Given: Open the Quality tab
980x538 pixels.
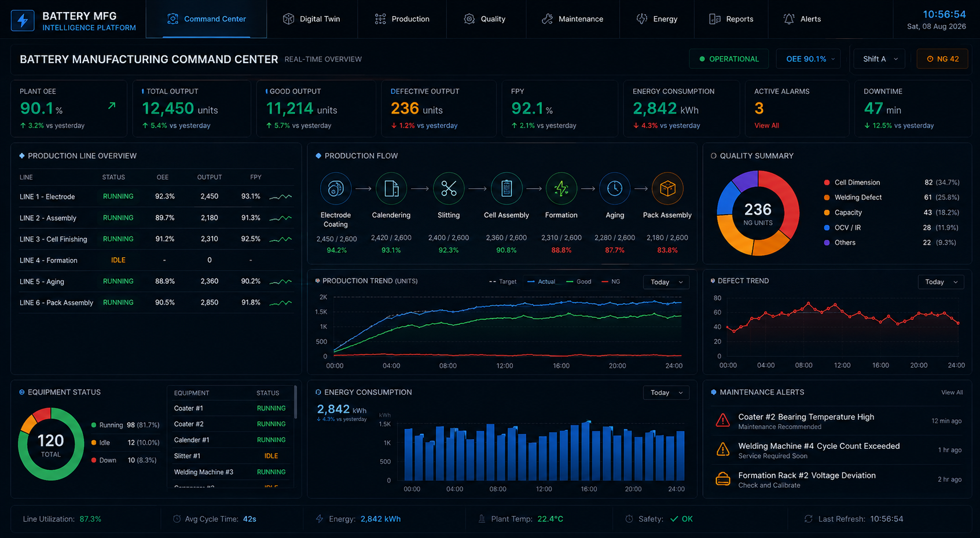Looking at the screenshot, I should (x=485, y=19).
